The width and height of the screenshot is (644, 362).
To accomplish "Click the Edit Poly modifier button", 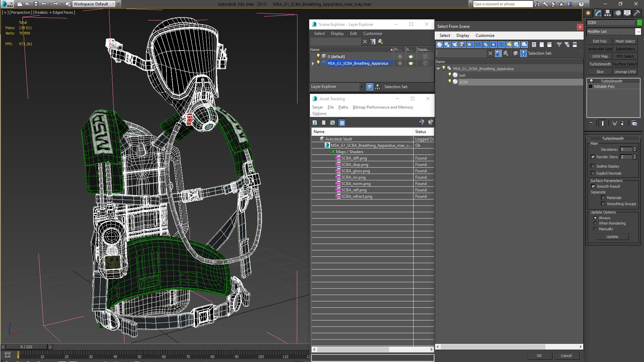I will pos(600,41).
